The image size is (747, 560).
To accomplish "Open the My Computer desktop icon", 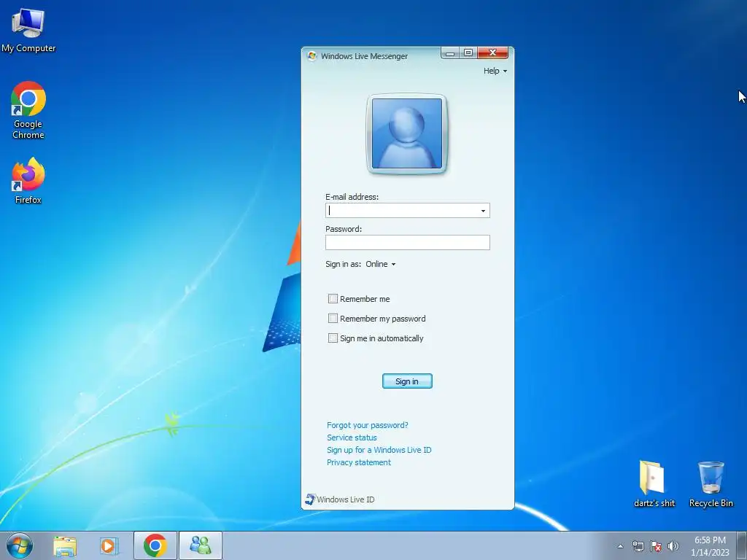I will [x=28, y=30].
